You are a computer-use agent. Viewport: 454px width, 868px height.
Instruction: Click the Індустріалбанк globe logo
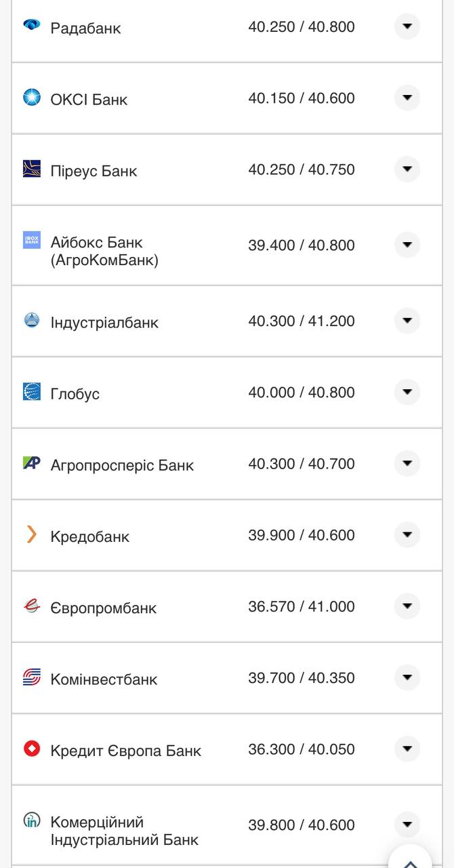tap(32, 319)
